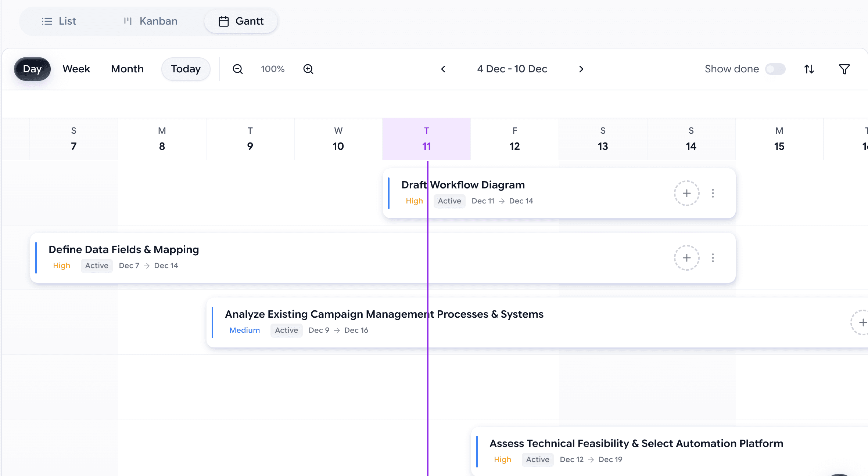Open the three-dot menu on Define Data Fields card

[713, 257]
